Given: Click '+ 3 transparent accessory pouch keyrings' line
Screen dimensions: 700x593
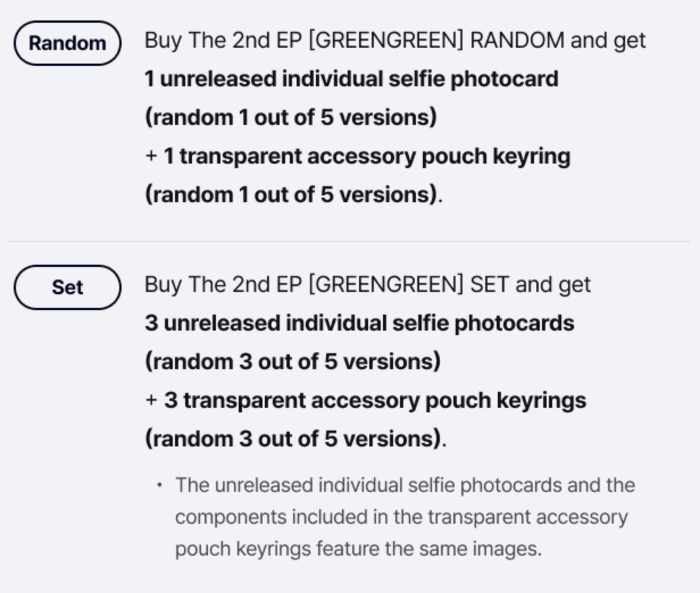Looking at the screenshot, I should [365, 400].
